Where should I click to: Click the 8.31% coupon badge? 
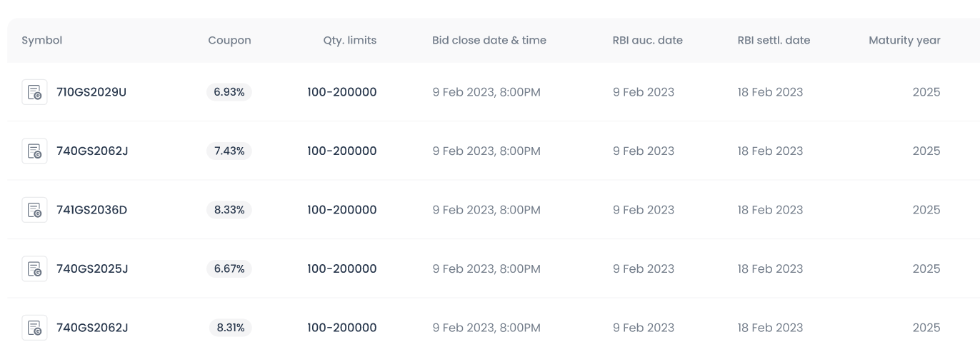pyautogui.click(x=231, y=328)
